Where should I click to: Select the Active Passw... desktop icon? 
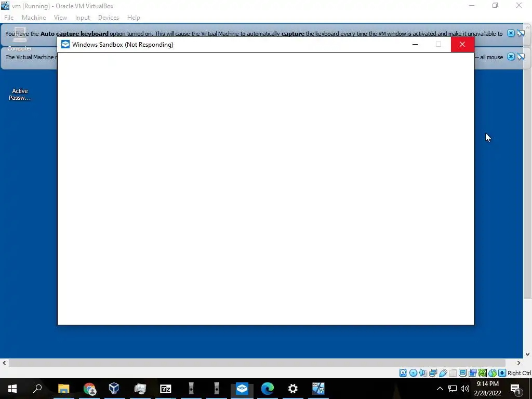click(20, 94)
